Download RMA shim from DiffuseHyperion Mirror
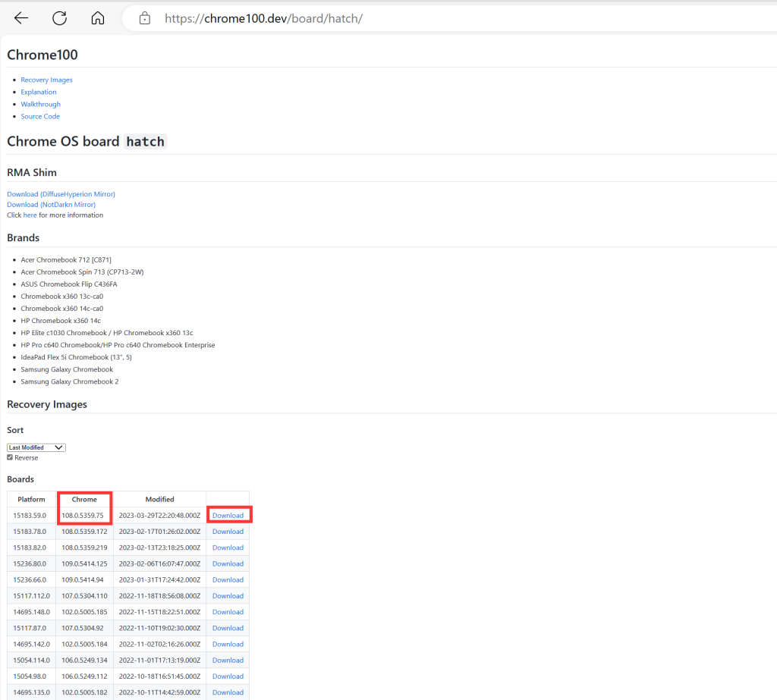The image size is (777, 700). click(61, 194)
